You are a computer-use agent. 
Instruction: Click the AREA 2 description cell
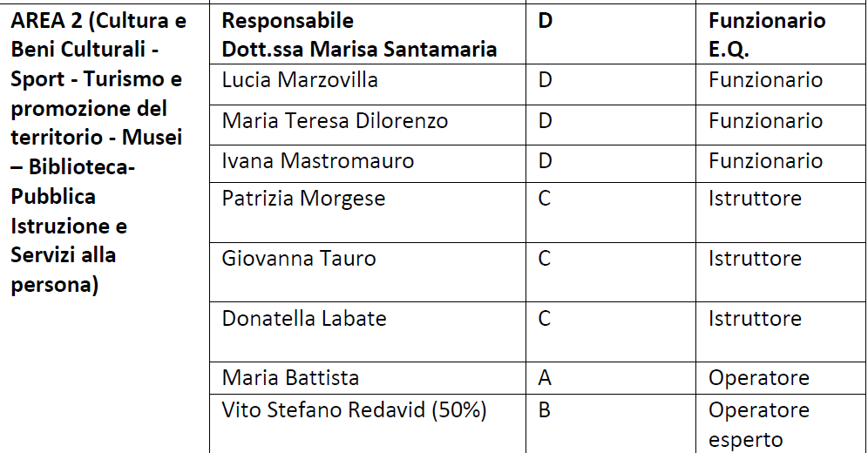click(98, 152)
